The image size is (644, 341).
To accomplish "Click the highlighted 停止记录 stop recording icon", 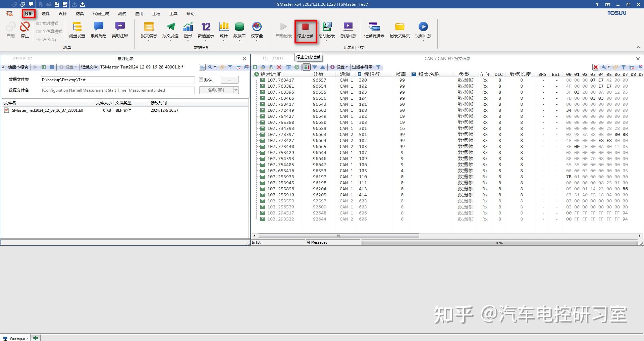I will coord(305,31).
